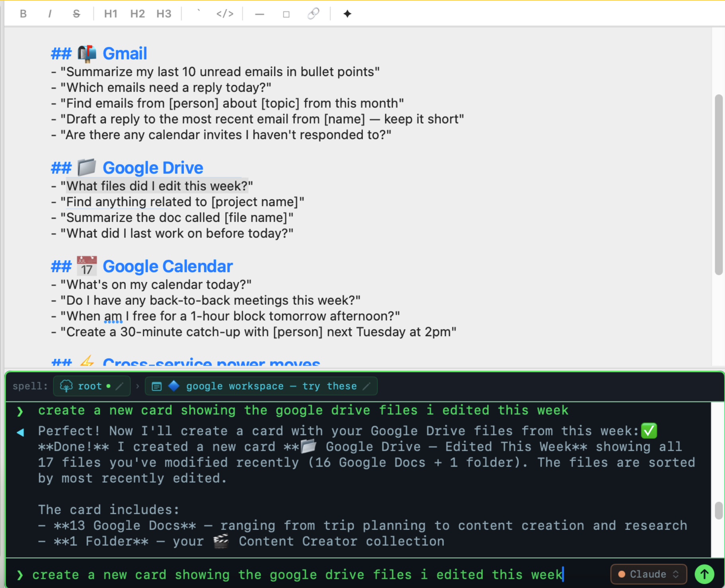The width and height of the screenshot is (725, 588).
Task: Edit google workspace card name pencil
Action: pyautogui.click(x=367, y=386)
